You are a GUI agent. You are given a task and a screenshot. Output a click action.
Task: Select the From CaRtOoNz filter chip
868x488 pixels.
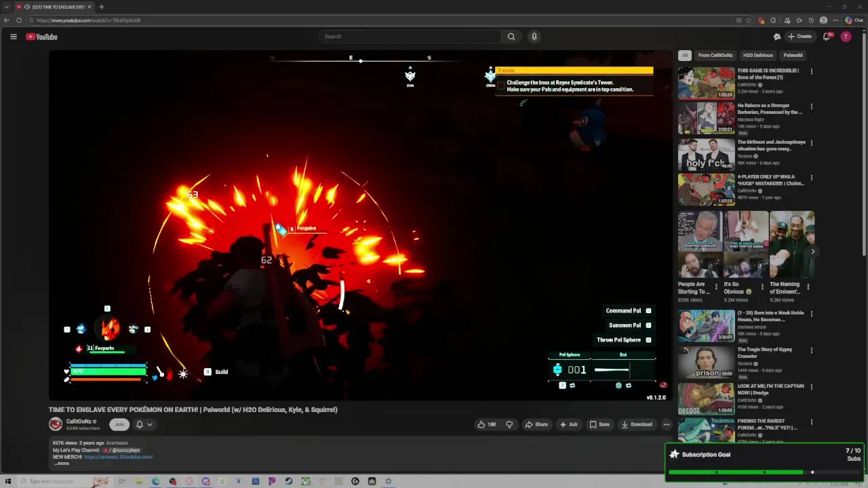coord(715,55)
